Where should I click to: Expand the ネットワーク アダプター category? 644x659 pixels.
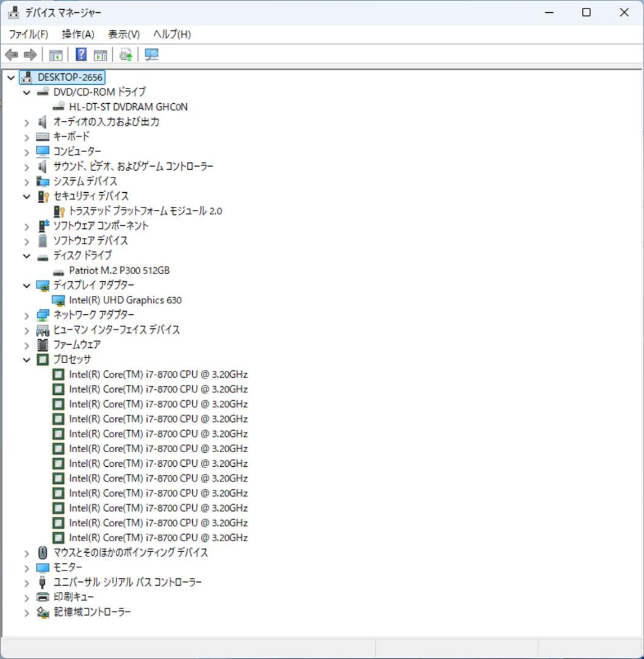[x=26, y=315]
